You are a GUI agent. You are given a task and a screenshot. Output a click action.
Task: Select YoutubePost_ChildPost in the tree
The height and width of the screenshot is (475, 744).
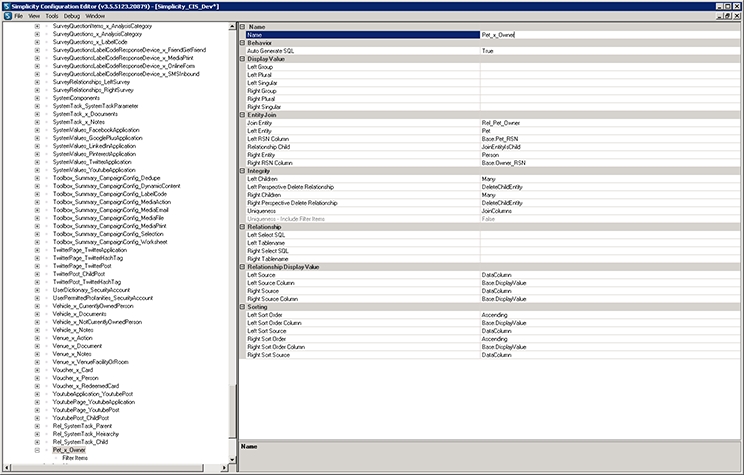tap(81, 418)
